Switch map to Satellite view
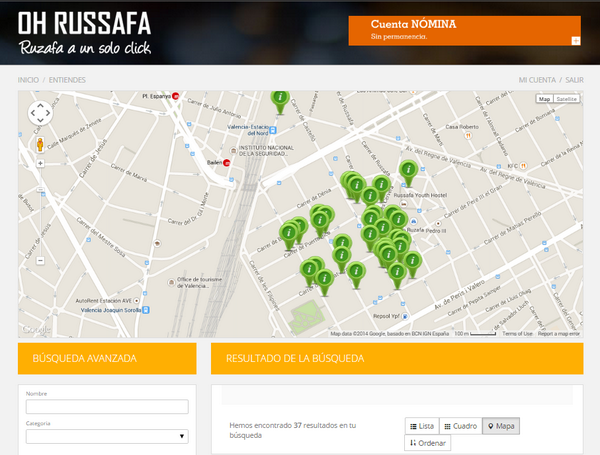Viewport: 600px width, 455px height. tap(566, 99)
